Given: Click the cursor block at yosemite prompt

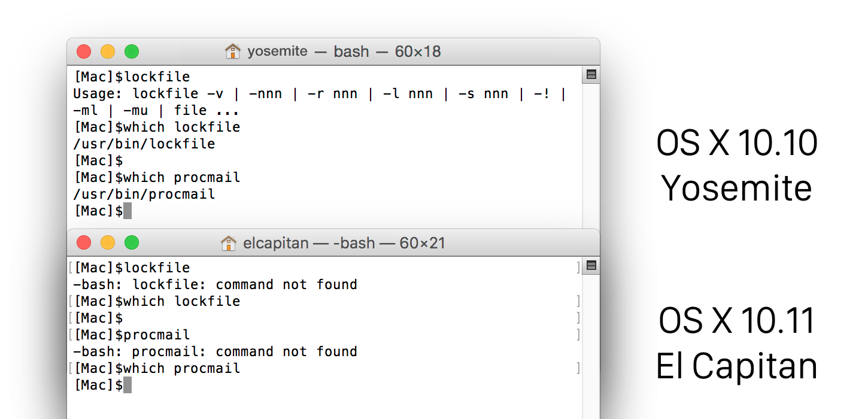Looking at the screenshot, I should click(x=127, y=211).
